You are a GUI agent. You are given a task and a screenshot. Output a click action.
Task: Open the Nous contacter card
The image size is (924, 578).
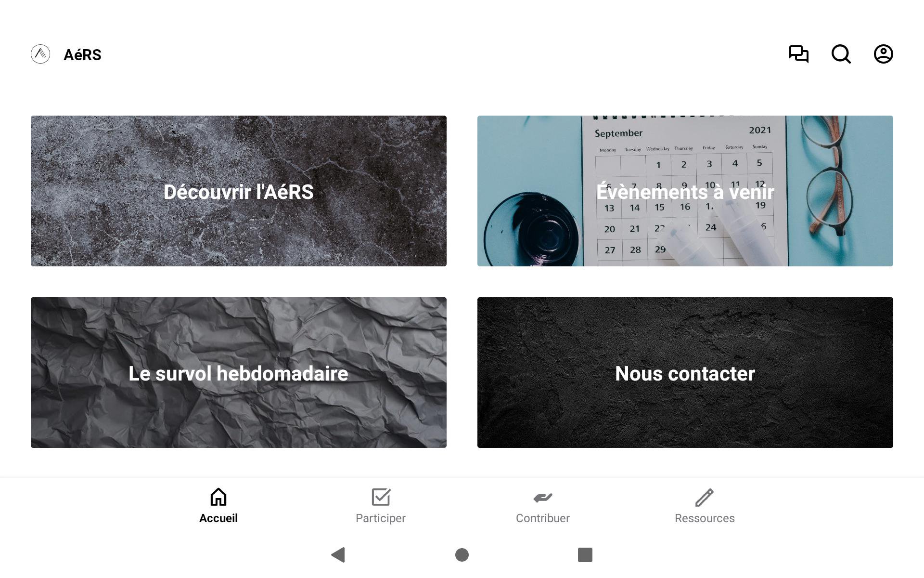(x=685, y=372)
